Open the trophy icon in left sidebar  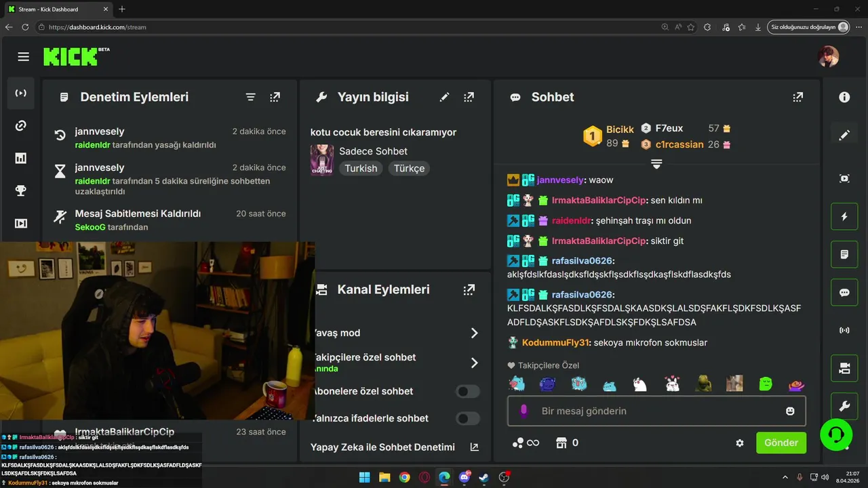pyautogui.click(x=21, y=190)
